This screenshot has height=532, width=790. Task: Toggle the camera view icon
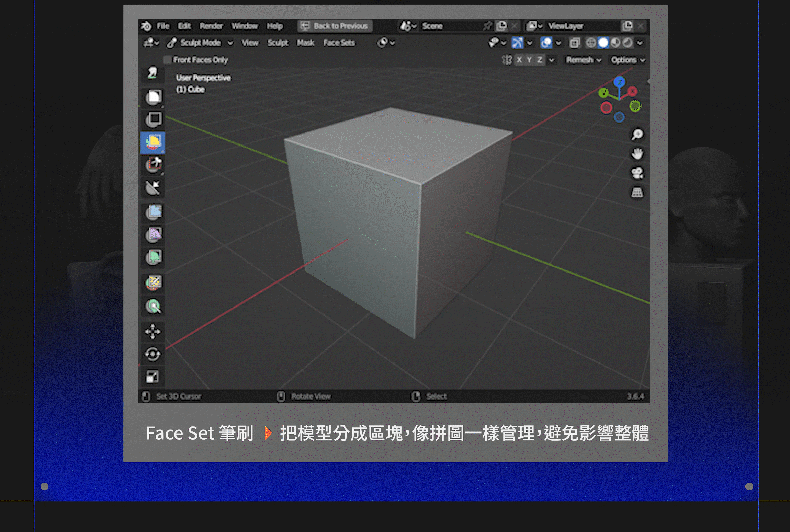637,173
